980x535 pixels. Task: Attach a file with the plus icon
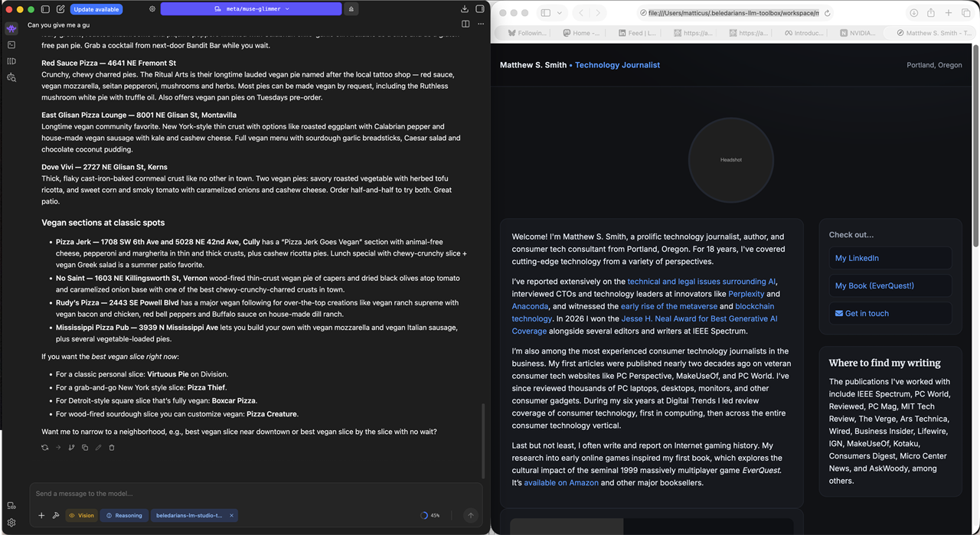[x=41, y=515]
